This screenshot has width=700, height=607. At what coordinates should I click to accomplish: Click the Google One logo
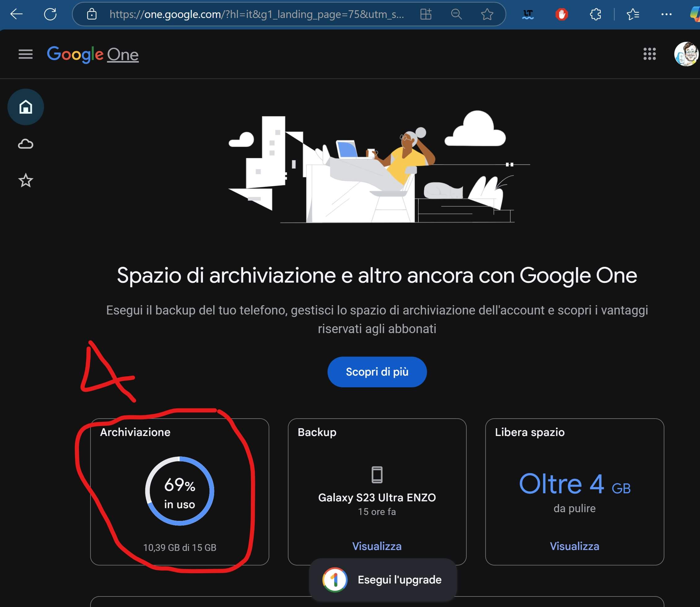[93, 55]
